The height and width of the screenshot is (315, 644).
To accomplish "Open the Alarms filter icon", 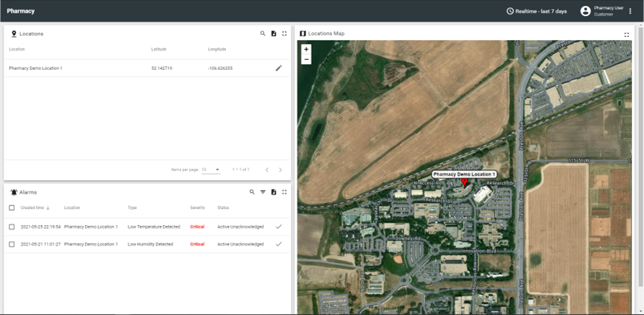I will [263, 192].
